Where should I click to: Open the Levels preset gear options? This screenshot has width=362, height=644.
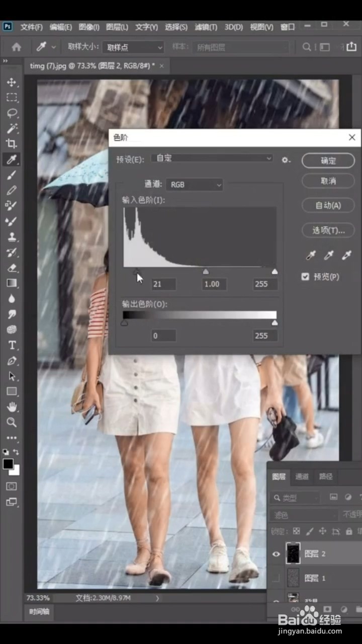pyautogui.click(x=286, y=160)
